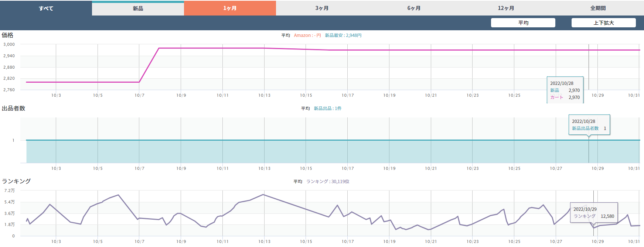
Task: Click the 新品出品 legend in seller chart
Action: coord(327,109)
